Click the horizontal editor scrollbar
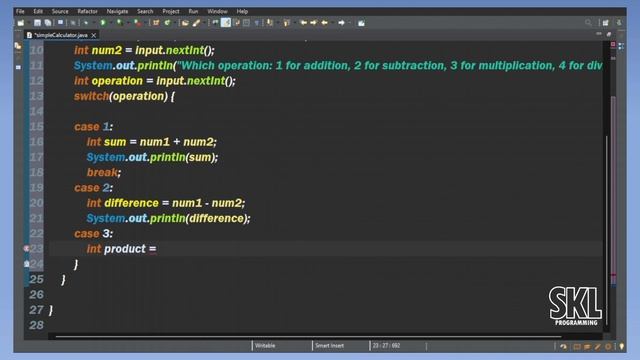 308,337
